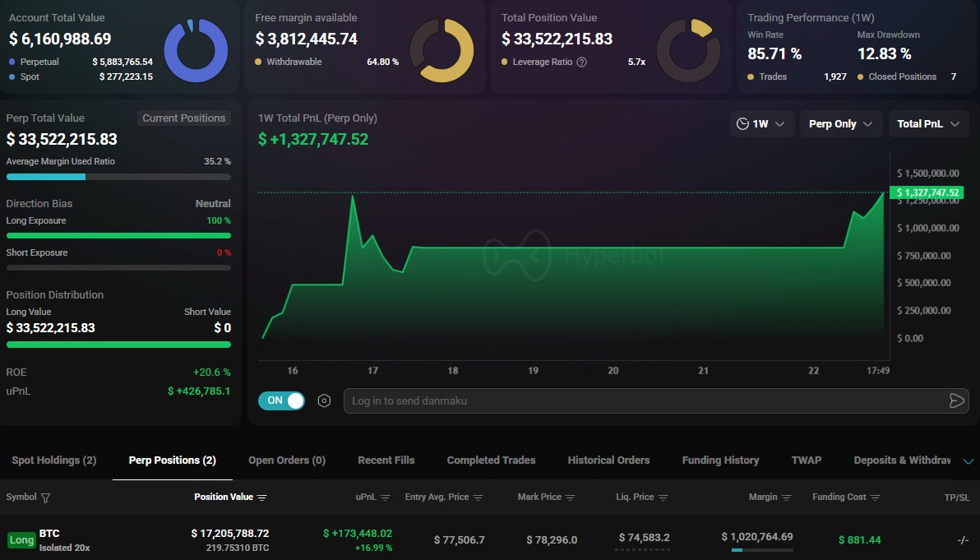Click the green $1,327,747.52 chart price marker
Viewport: 980px width, 560px height.
coord(927,192)
